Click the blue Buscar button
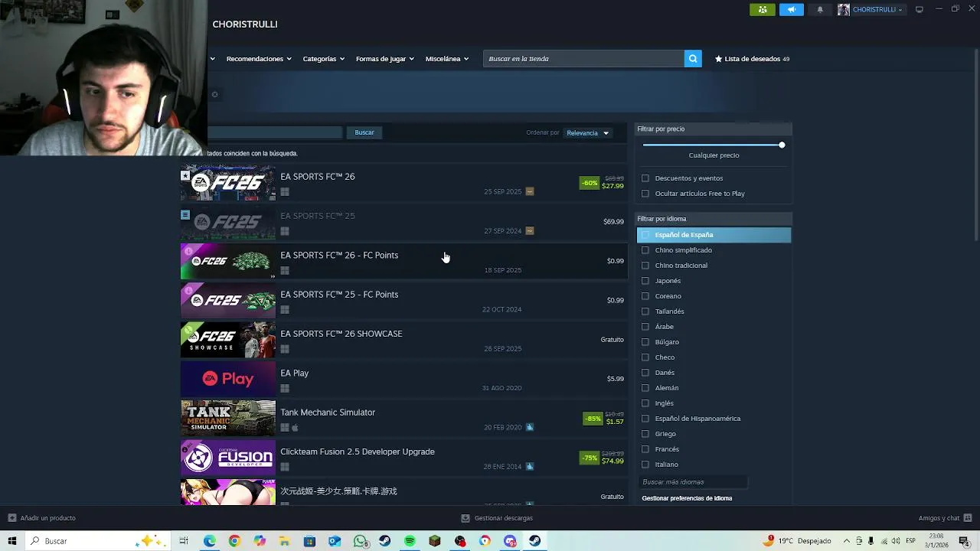The image size is (980, 551). (364, 132)
